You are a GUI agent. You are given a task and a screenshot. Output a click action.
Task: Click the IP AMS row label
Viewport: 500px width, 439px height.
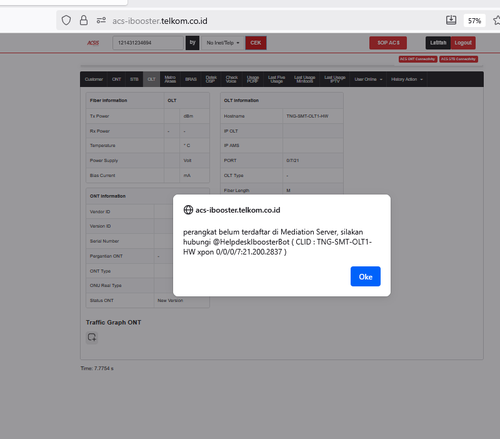pos(231,145)
